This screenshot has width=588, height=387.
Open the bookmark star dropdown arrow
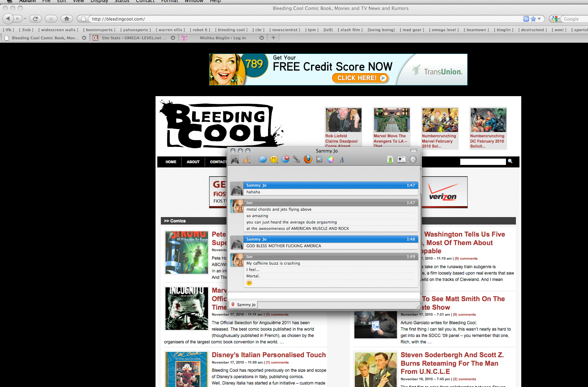(539, 19)
